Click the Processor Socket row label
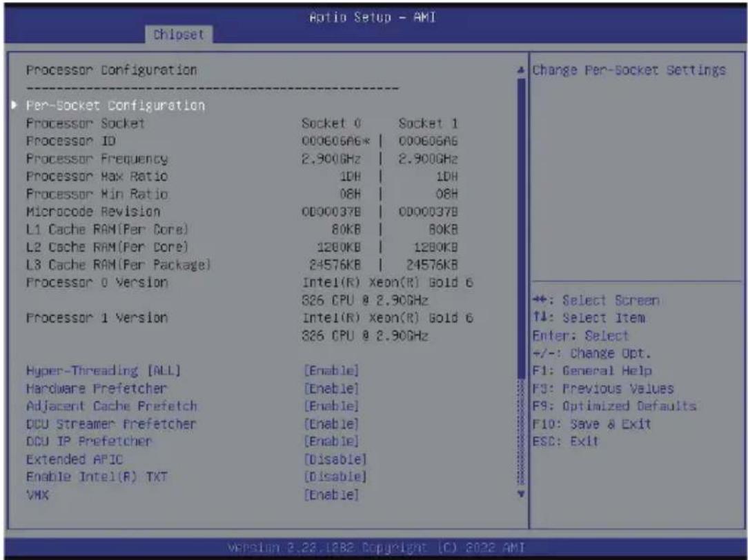 [x=86, y=123]
